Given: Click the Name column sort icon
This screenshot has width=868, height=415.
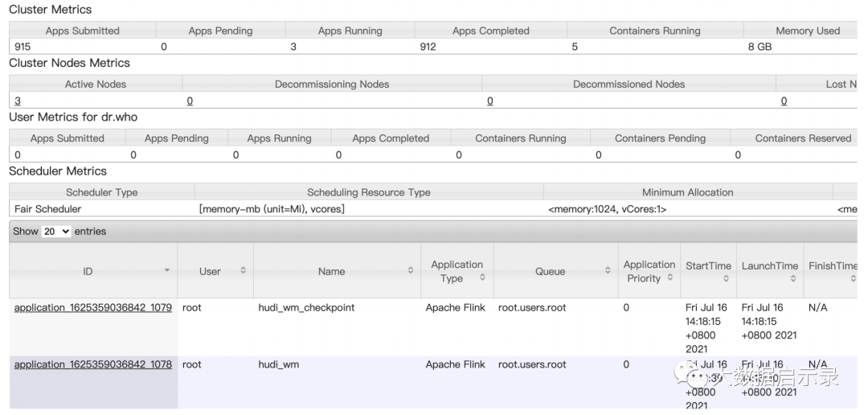Looking at the screenshot, I should [410, 271].
